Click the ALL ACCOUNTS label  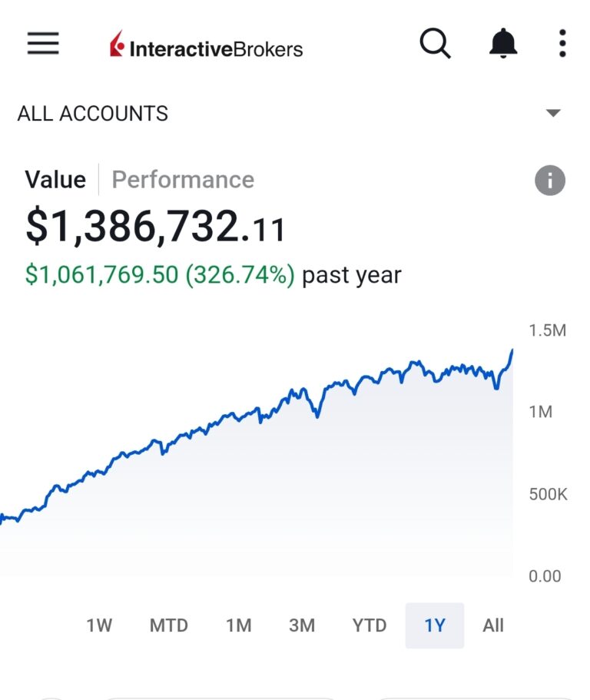click(93, 114)
